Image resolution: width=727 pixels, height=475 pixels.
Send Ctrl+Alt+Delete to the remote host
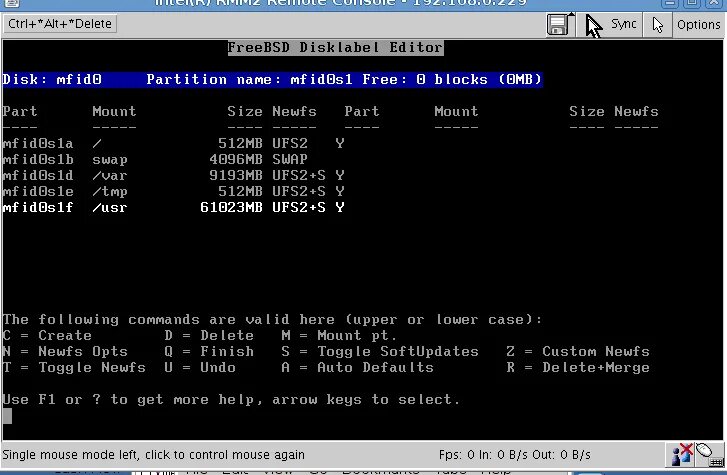pyautogui.click(x=60, y=24)
